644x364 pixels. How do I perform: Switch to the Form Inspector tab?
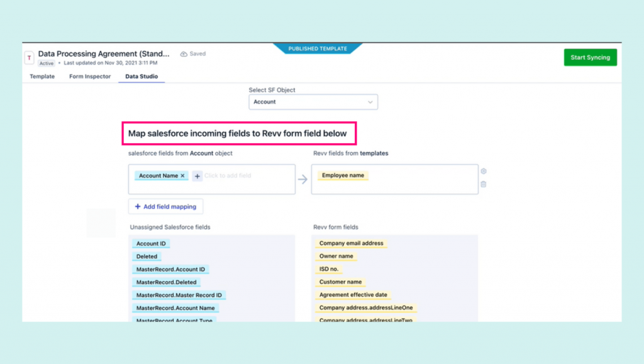(x=90, y=76)
